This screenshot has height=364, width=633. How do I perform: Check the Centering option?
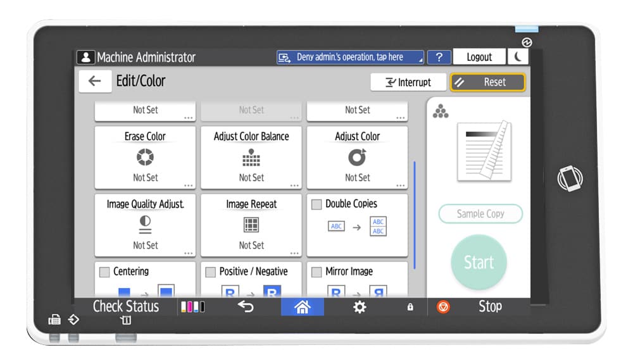tap(104, 272)
